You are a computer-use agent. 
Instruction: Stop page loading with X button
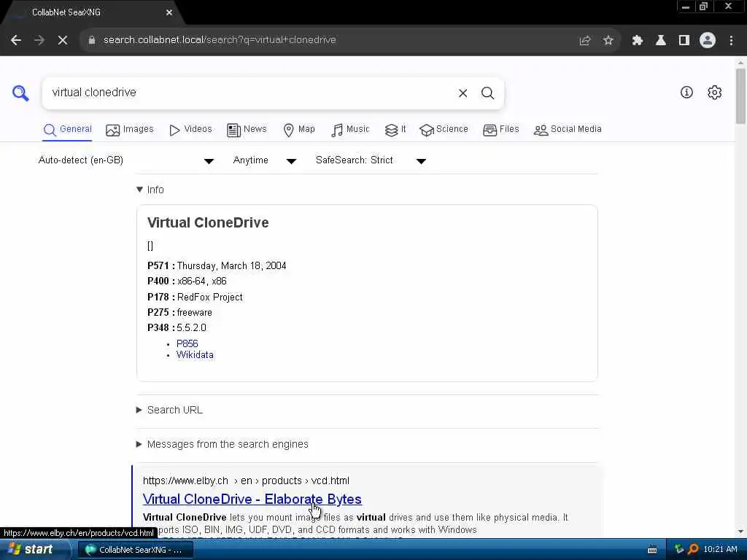[63, 40]
